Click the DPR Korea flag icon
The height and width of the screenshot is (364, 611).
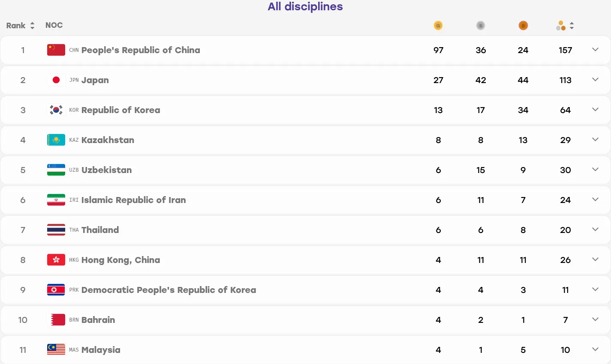56,290
